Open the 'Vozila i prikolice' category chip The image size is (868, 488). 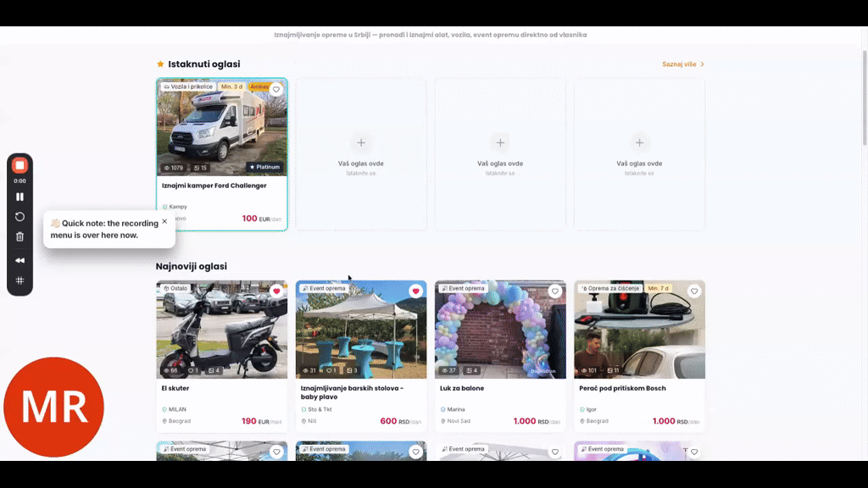pyautogui.click(x=190, y=86)
